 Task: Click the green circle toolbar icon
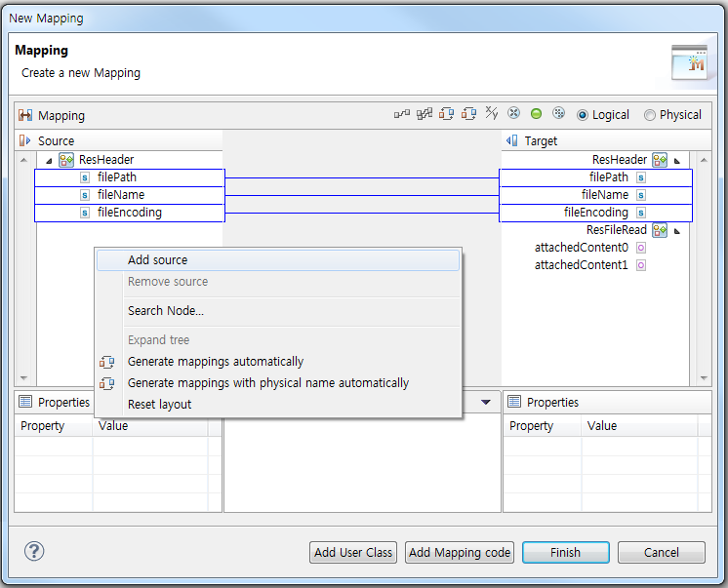(537, 114)
